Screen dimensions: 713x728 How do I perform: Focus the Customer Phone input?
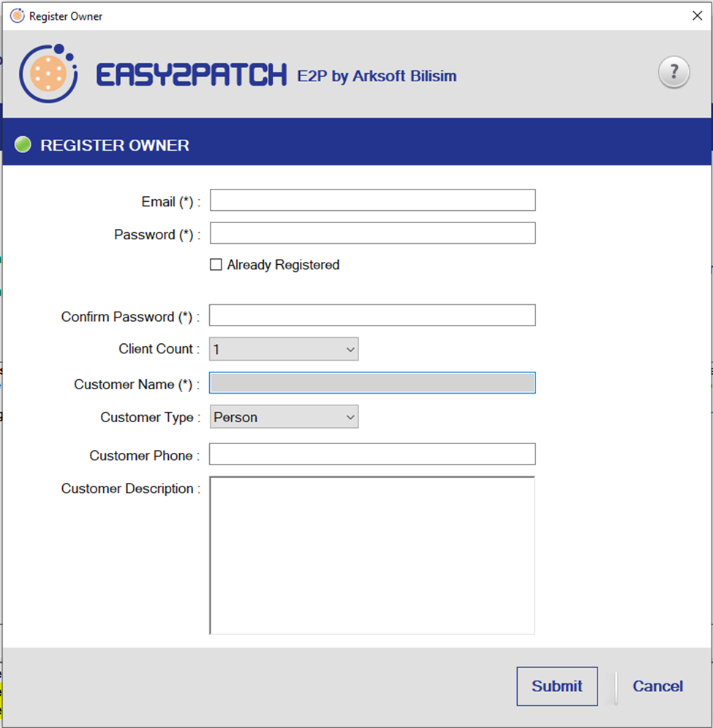[372, 454]
